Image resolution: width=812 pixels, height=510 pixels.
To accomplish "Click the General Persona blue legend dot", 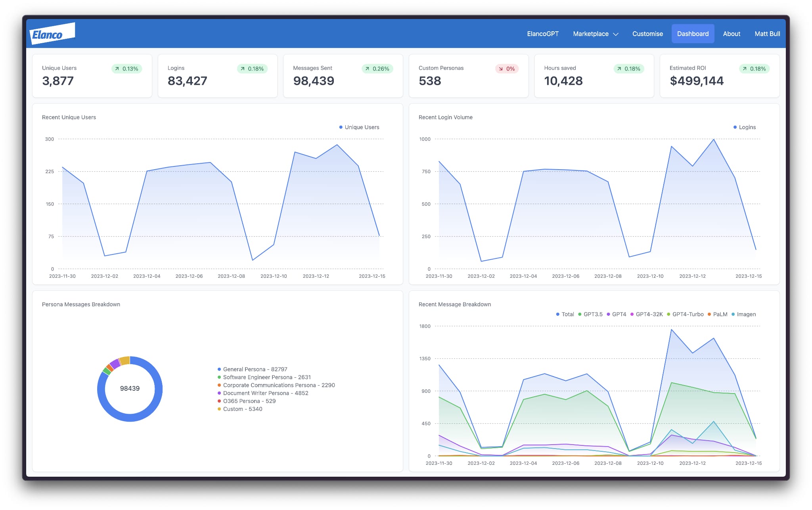I will click(x=219, y=369).
